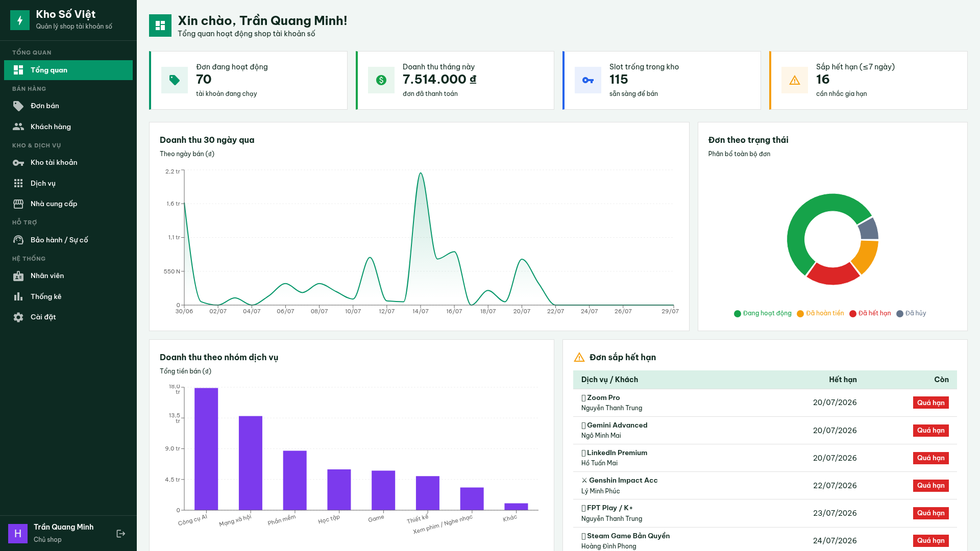Click the 22/07/2026 expiry date cell
Viewport: 980px width, 551px height.
click(x=835, y=485)
